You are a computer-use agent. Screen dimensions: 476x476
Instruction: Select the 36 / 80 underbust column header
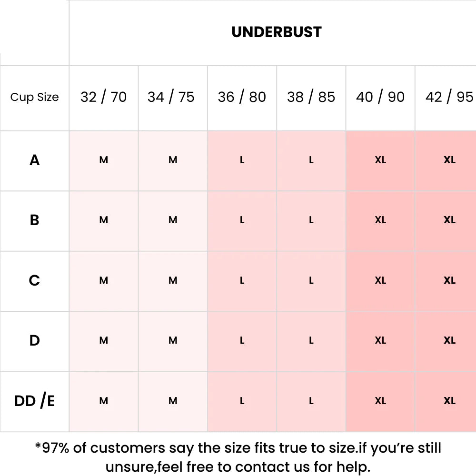(x=242, y=97)
